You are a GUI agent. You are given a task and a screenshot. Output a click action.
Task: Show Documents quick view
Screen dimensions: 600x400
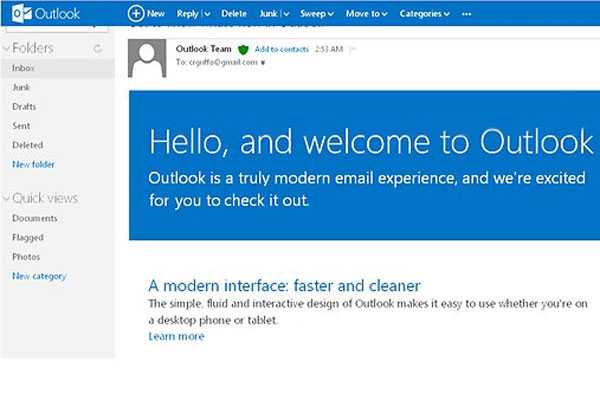(35, 218)
